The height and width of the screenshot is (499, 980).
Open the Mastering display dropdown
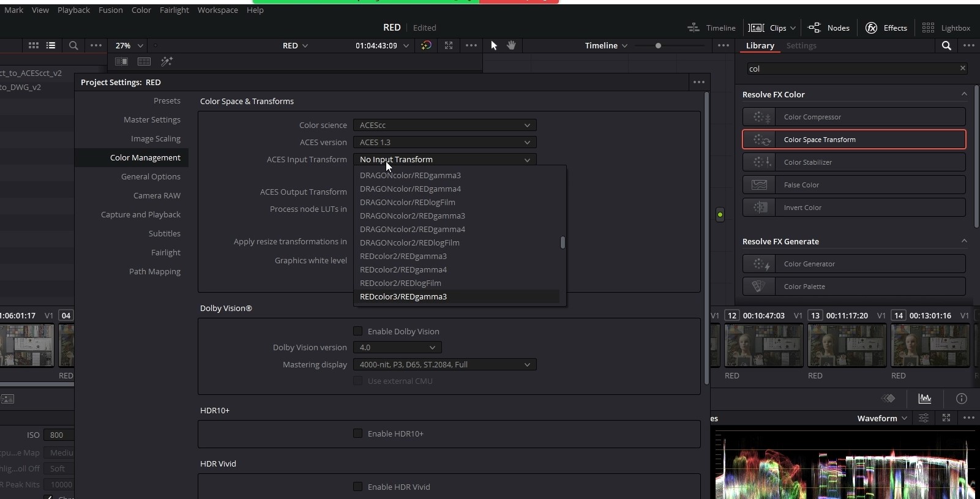click(x=444, y=364)
